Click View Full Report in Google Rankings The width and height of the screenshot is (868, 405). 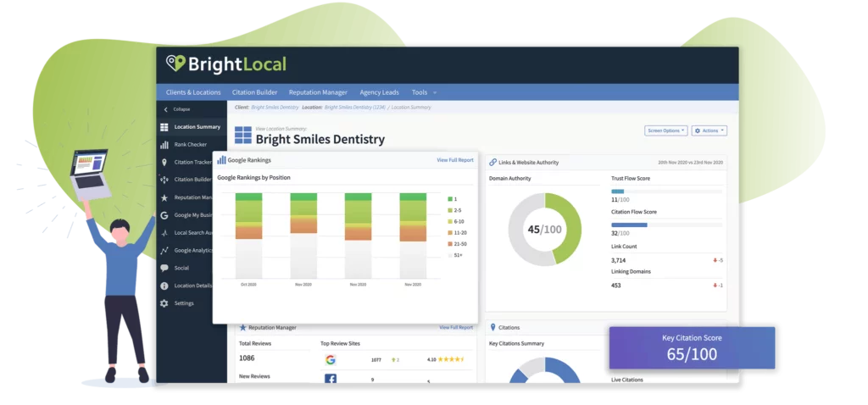pyautogui.click(x=455, y=159)
